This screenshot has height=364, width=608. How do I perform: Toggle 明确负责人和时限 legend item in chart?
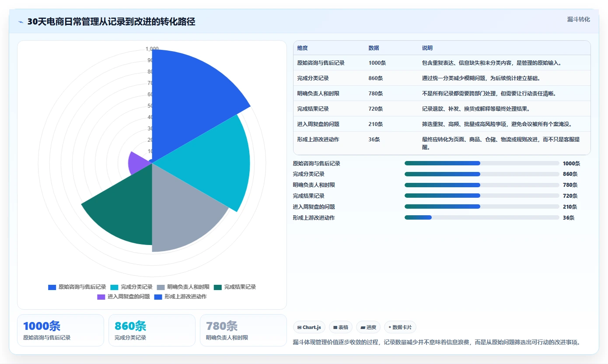click(x=183, y=287)
